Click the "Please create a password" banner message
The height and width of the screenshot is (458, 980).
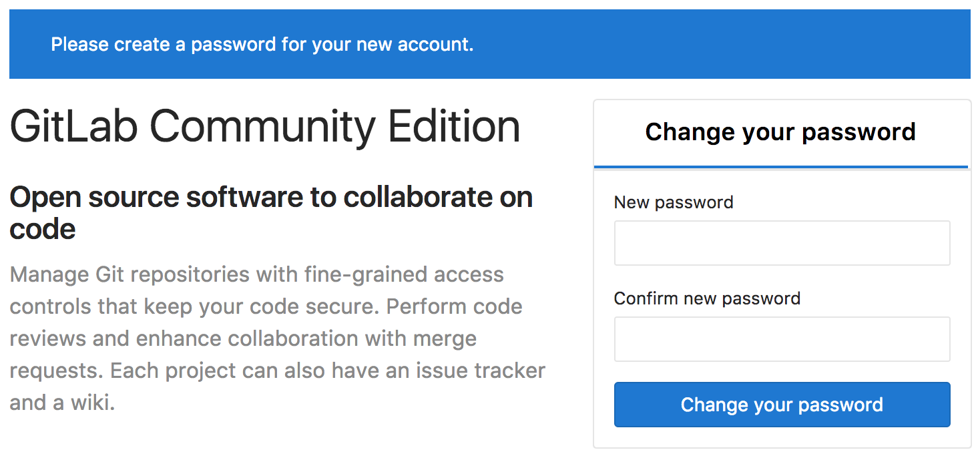pyautogui.click(x=262, y=45)
